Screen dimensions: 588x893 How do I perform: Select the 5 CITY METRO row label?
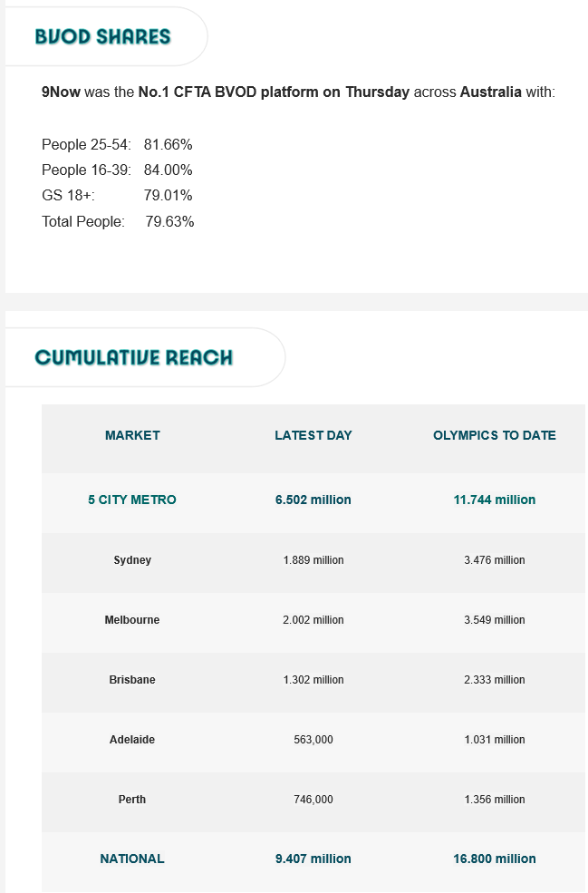coord(132,500)
